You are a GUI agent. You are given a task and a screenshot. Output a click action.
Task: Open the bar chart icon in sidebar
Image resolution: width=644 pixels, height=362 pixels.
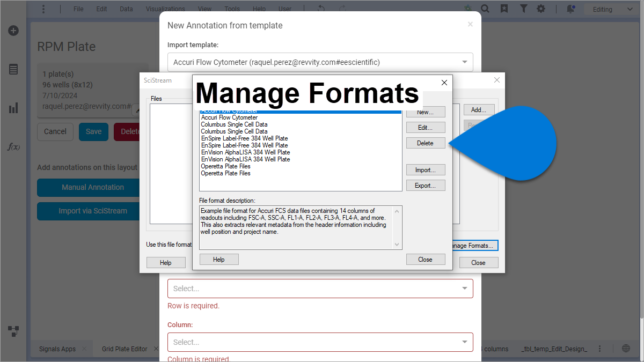[x=13, y=108]
